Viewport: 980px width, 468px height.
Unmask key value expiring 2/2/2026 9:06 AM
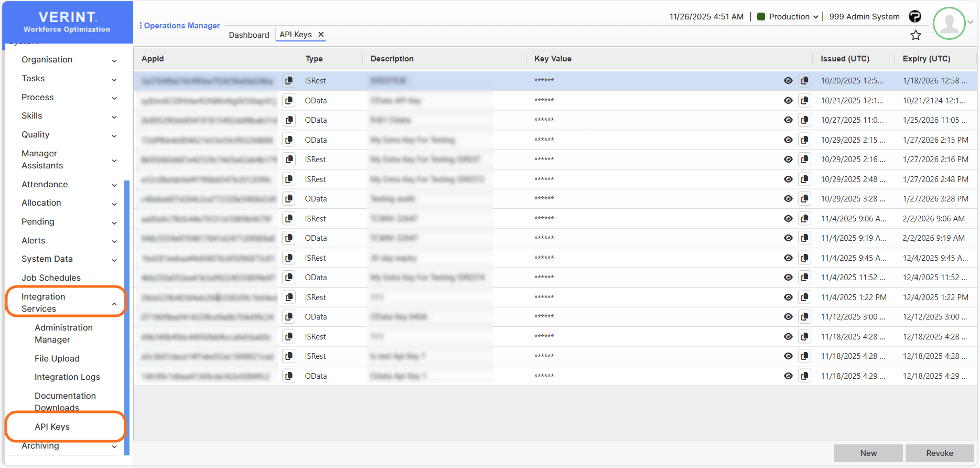(788, 219)
